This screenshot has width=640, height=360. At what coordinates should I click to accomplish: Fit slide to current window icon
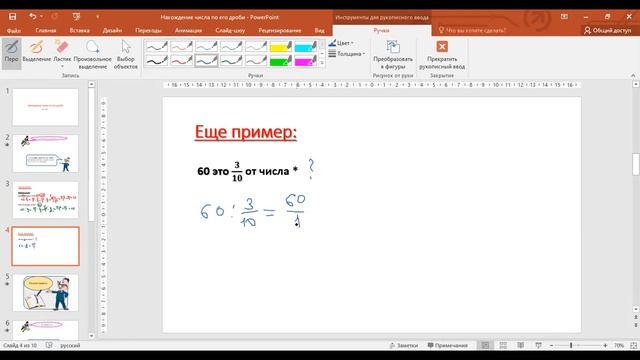point(633,345)
